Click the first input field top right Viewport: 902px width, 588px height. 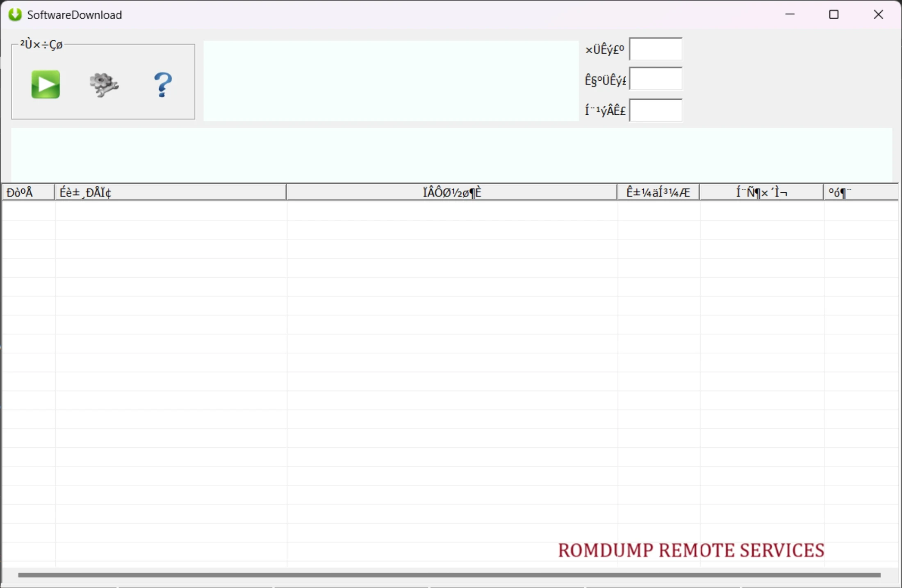[656, 49]
